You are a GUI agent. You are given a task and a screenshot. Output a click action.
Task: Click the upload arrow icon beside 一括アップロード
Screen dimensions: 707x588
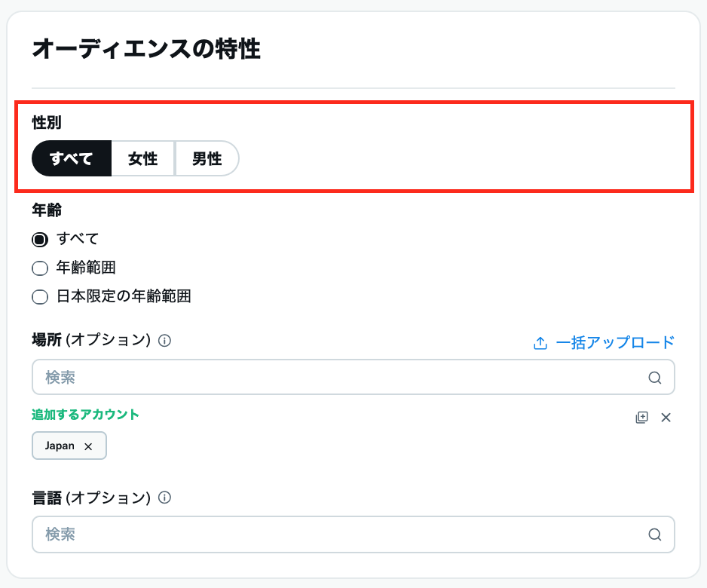tap(540, 344)
